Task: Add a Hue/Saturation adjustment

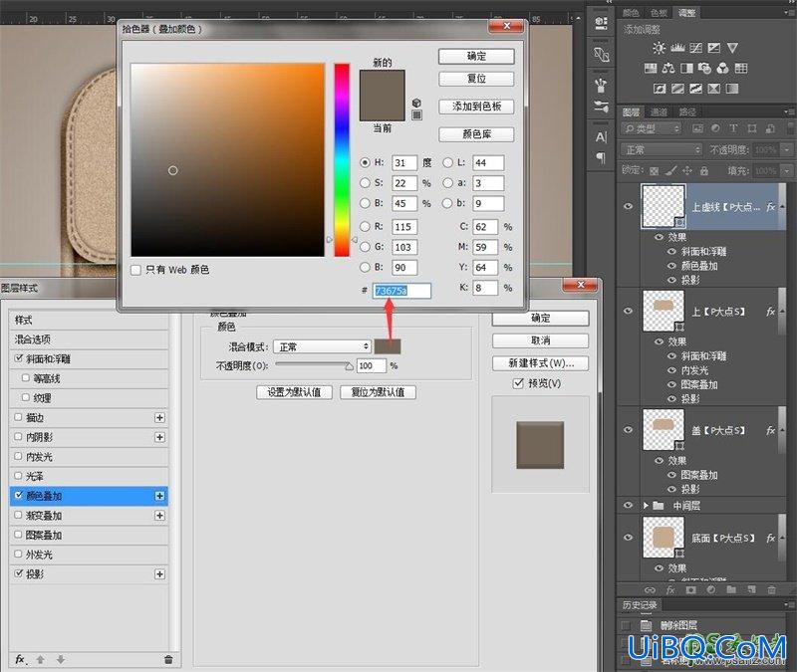Action: [651, 68]
